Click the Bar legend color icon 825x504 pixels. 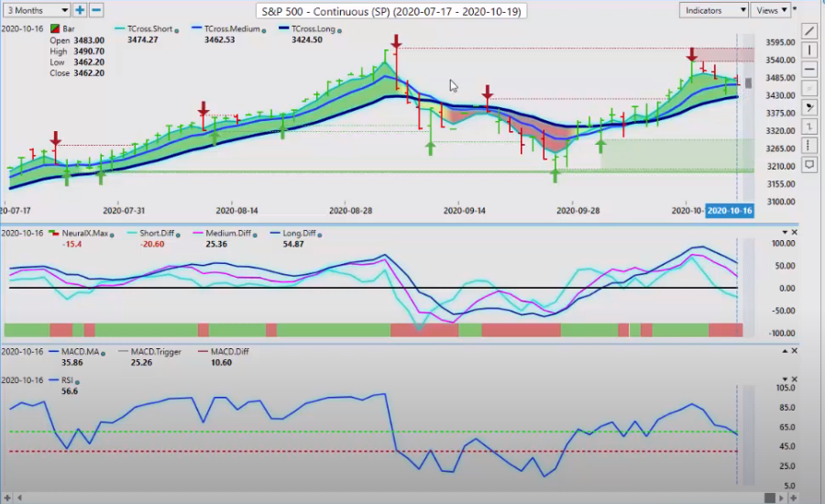[x=55, y=28]
